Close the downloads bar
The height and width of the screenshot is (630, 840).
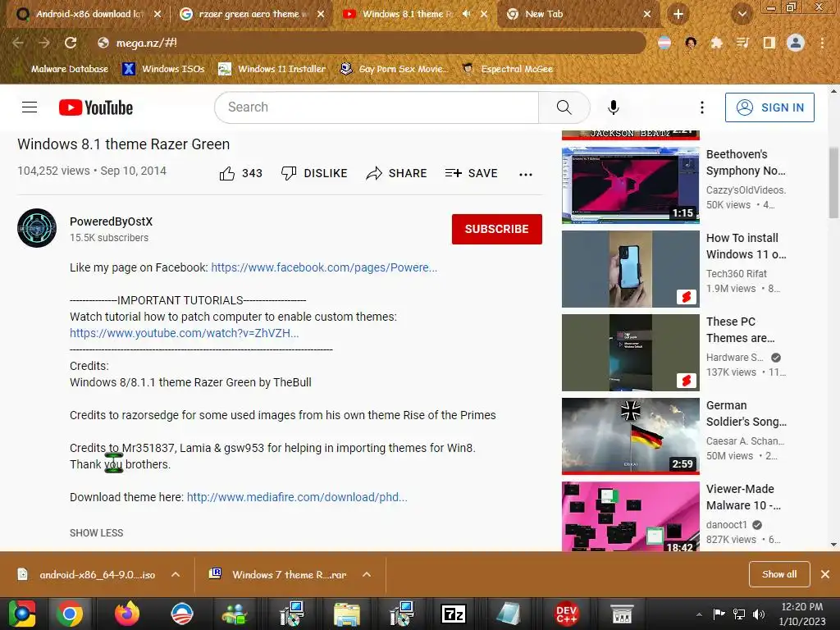pyautogui.click(x=825, y=574)
